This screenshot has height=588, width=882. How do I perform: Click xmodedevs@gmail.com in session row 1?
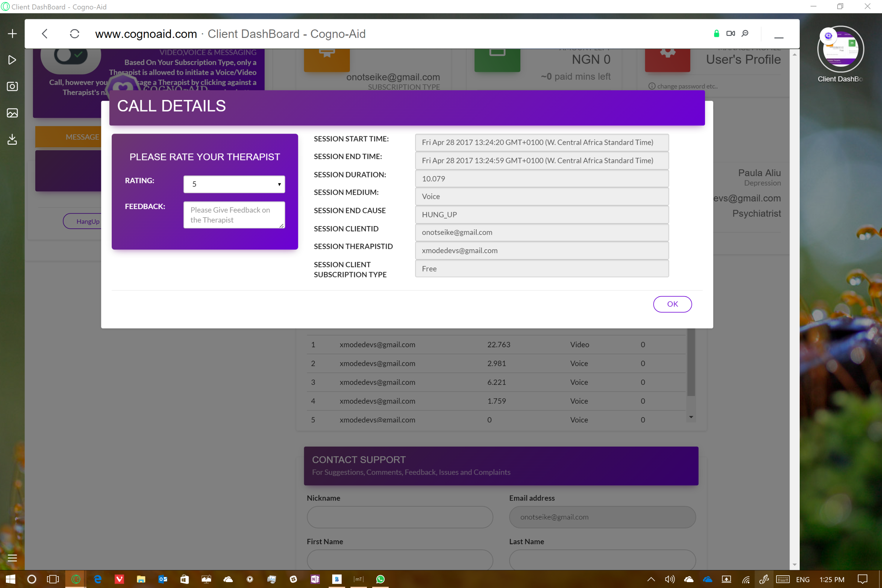377,345
